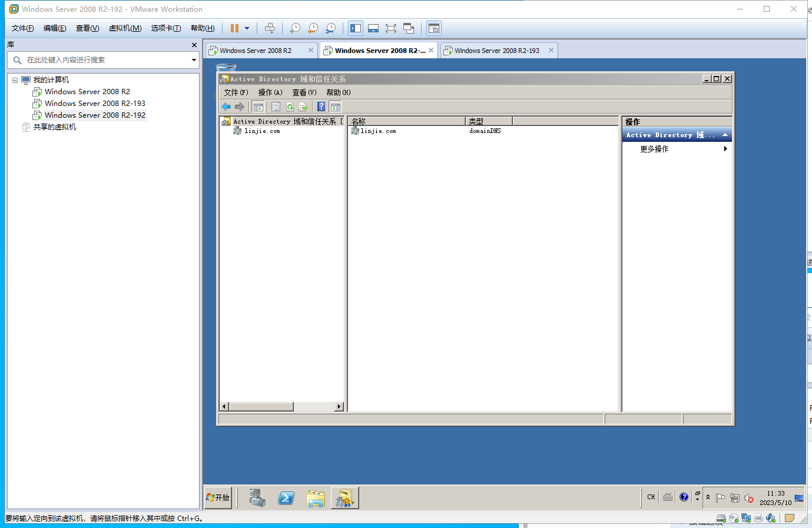Switch to the Windows Server 2008 R2-193 tab
Viewport: 812px width, 528px height.
coord(497,51)
